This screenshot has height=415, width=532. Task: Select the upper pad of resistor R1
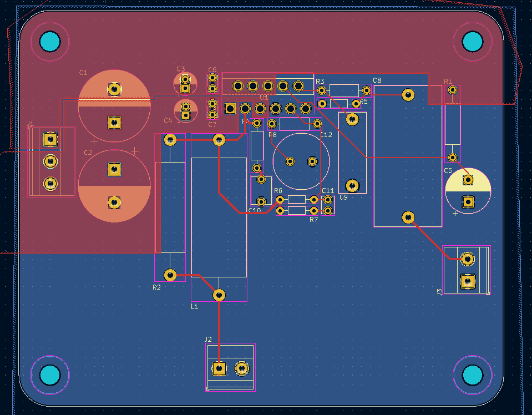[x=452, y=90]
